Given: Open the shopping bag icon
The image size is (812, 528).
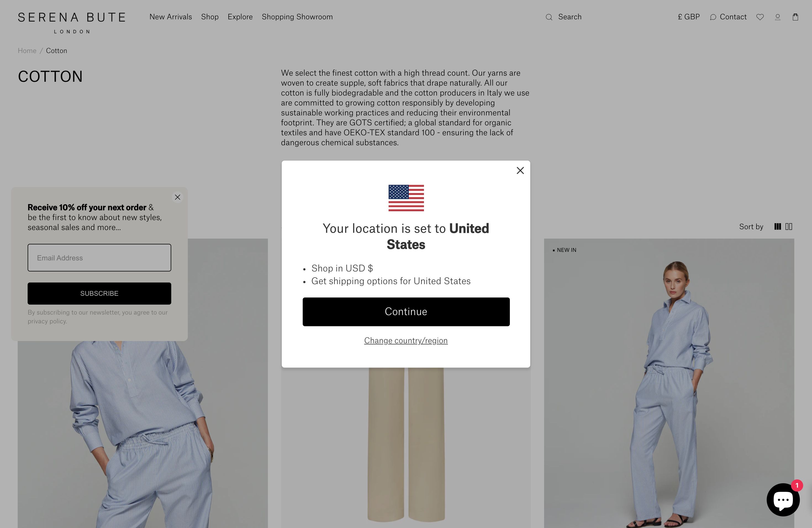Looking at the screenshot, I should (x=795, y=17).
